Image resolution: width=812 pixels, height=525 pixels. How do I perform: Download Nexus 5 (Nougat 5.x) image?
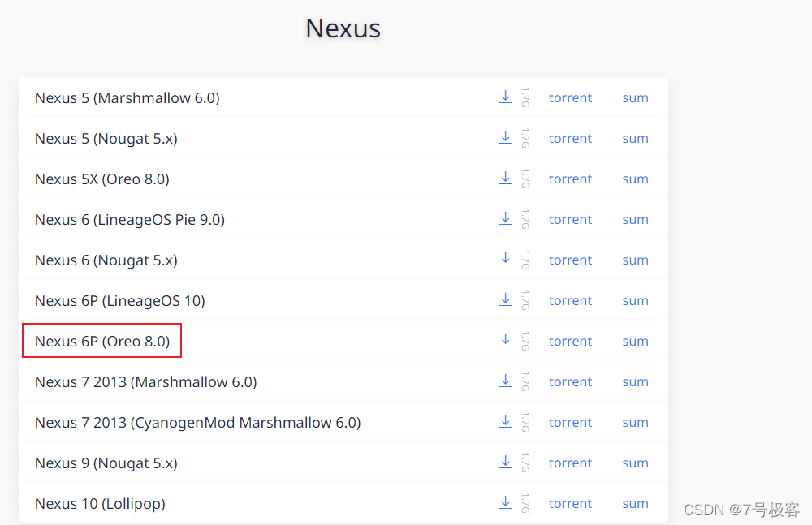click(505, 137)
